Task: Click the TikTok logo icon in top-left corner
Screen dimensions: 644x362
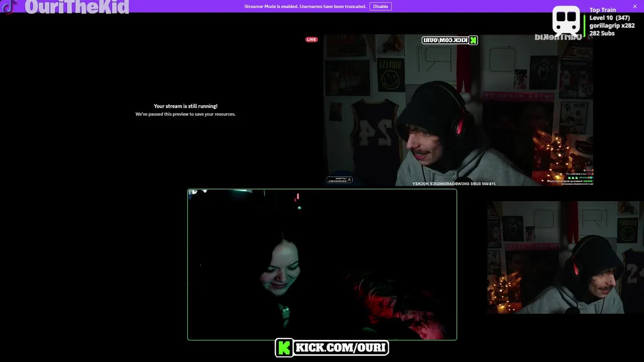Action: [9, 7]
